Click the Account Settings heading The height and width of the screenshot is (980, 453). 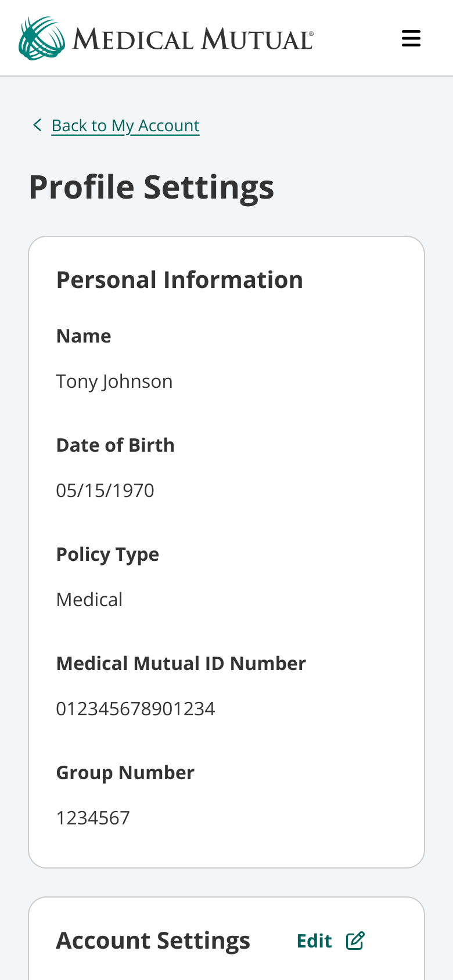153,941
